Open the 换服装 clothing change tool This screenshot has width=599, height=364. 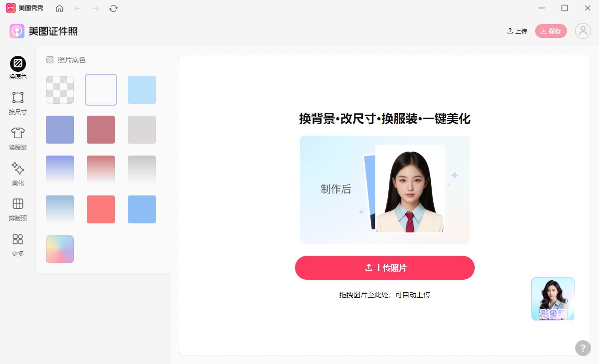tap(18, 139)
